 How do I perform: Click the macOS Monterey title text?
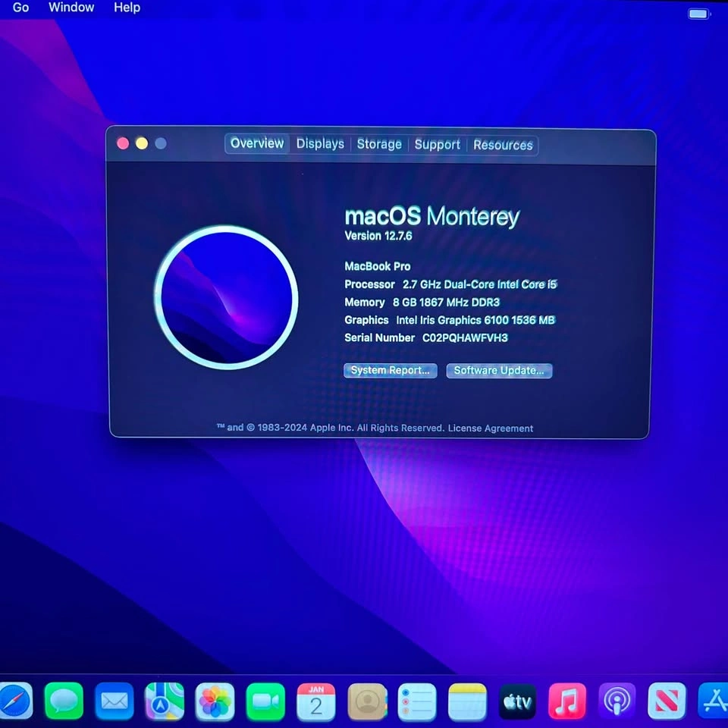point(431,217)
